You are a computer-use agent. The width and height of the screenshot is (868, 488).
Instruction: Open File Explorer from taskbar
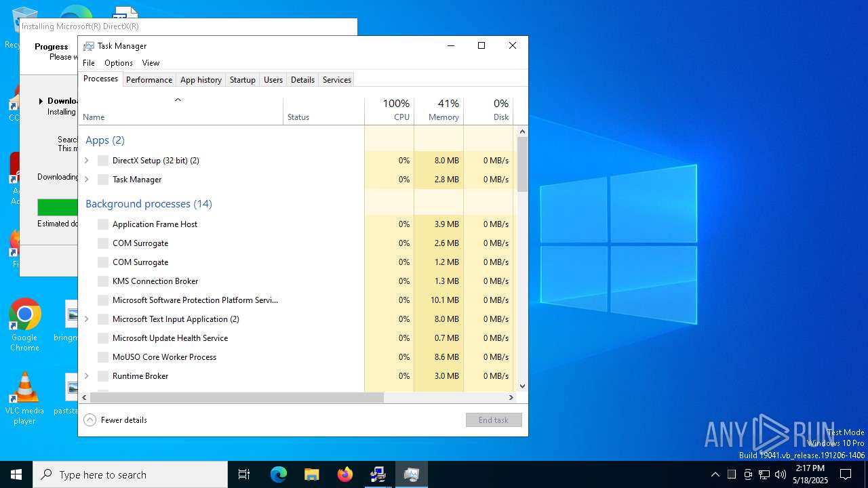pyautogui.click(x=311, y=474)
